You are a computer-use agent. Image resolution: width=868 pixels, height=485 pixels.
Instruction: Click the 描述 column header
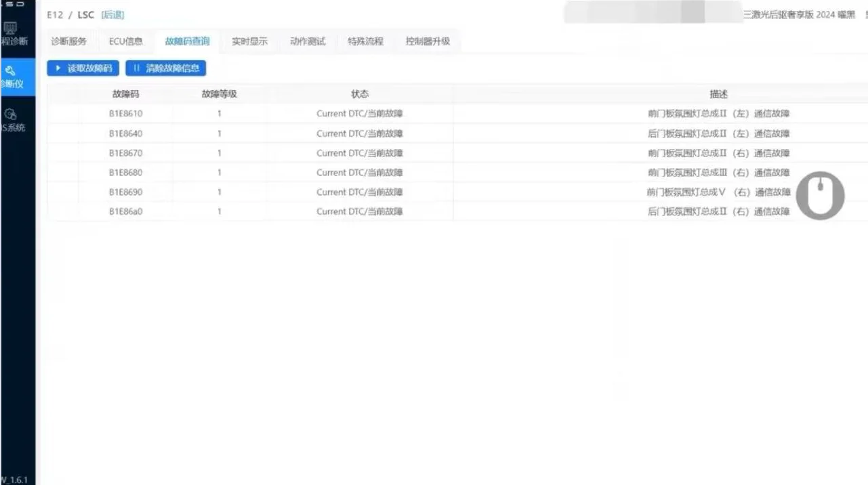(x=718, y=94)
